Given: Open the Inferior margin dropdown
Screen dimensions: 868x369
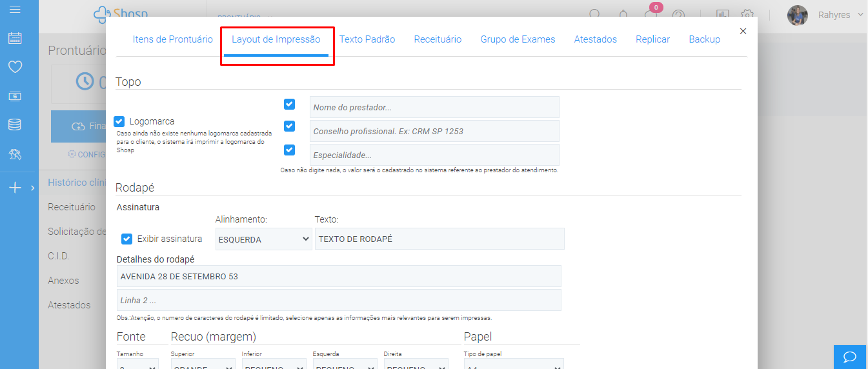Looking at the screenshot, I should pyautogui.click(x=274, y=364).
